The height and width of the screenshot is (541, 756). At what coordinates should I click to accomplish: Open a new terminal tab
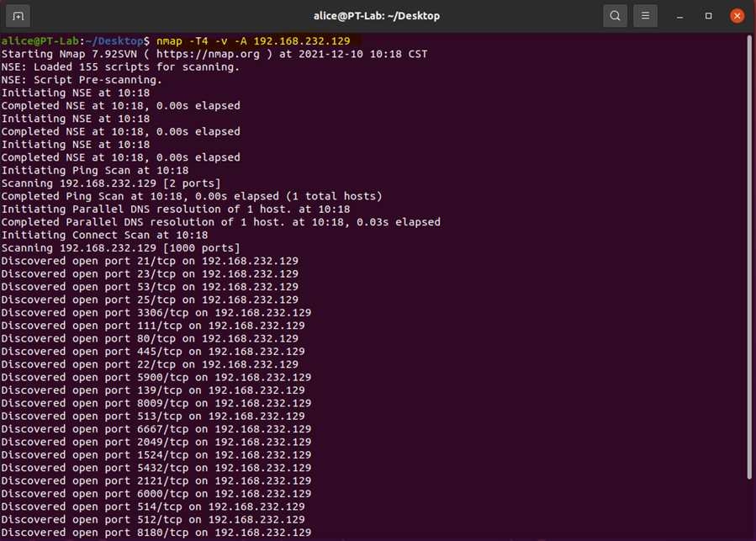[x=18, y=16]
